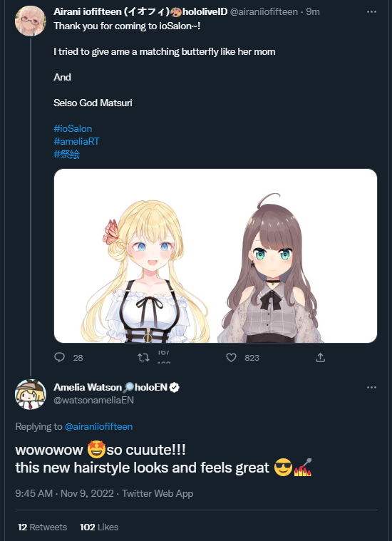Like Airani's tweet with the heart icon
The width and height of the screenshot is (392, 541).
pos(231,357)
